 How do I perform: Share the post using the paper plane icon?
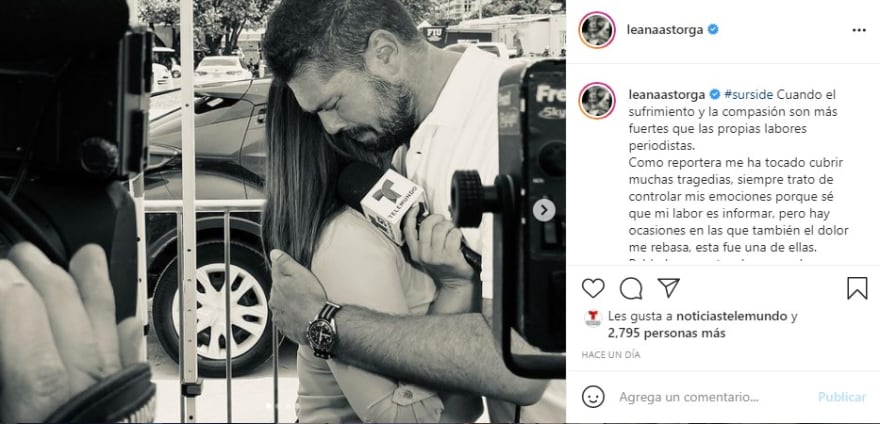coord(668,288)
